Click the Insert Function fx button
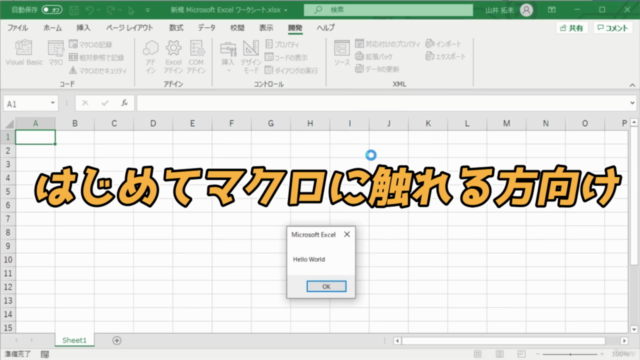This screenshot has width=640, height=360. (x=124, y=103)
